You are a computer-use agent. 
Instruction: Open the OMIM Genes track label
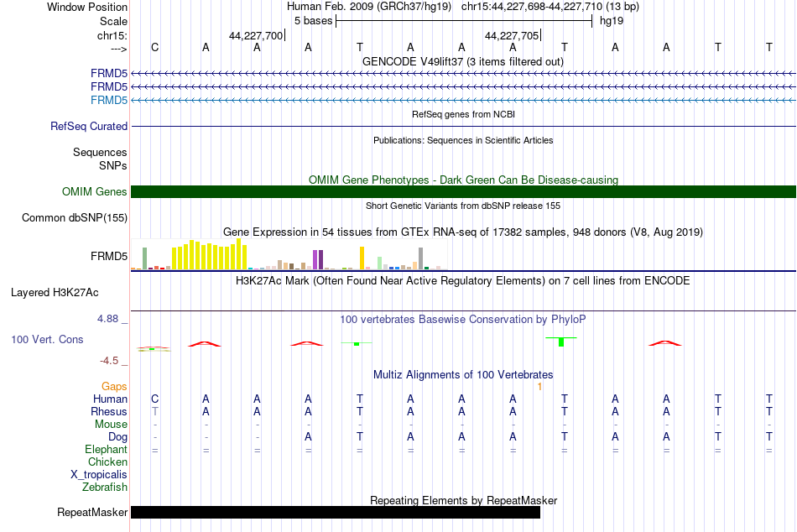(95, 192)
